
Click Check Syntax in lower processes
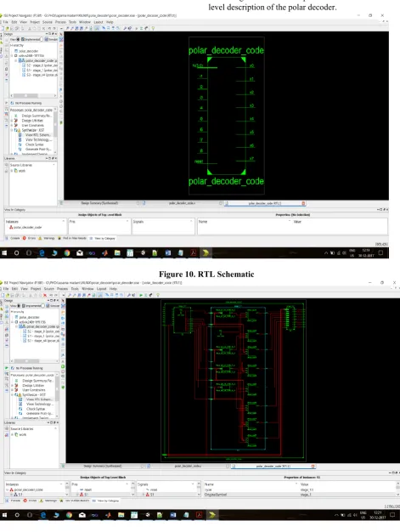(x=36, y=409)
